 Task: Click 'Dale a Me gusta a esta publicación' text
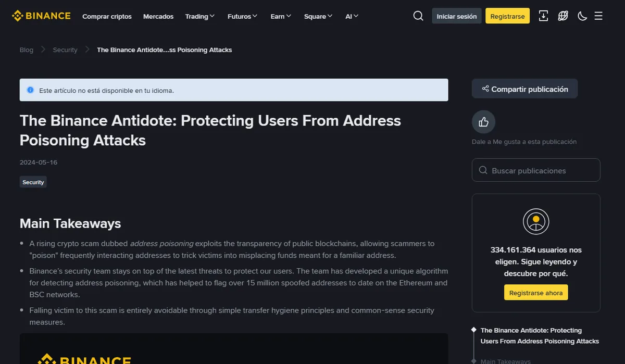coord(524,142)
